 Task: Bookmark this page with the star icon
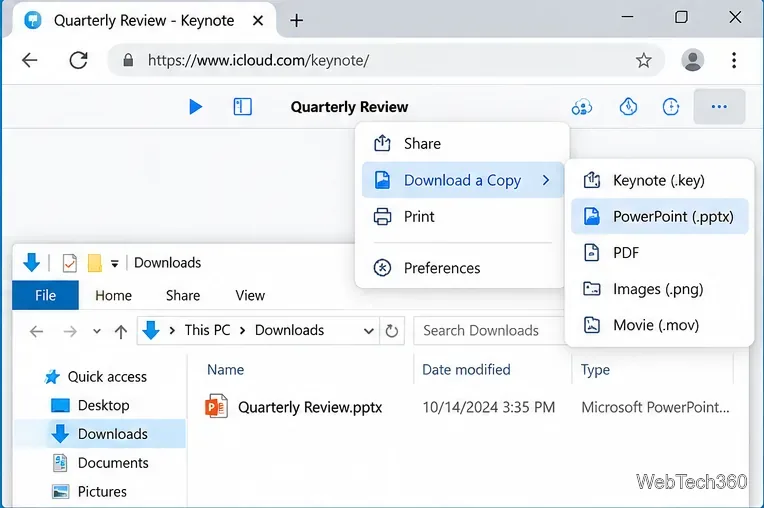[643, 60]
